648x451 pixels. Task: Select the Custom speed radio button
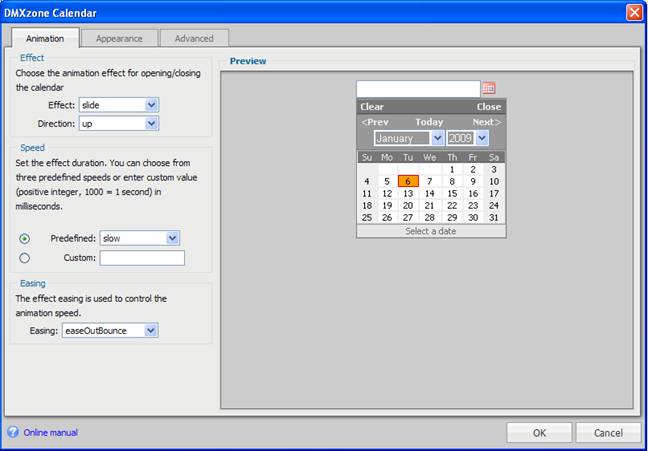(24, 258)
